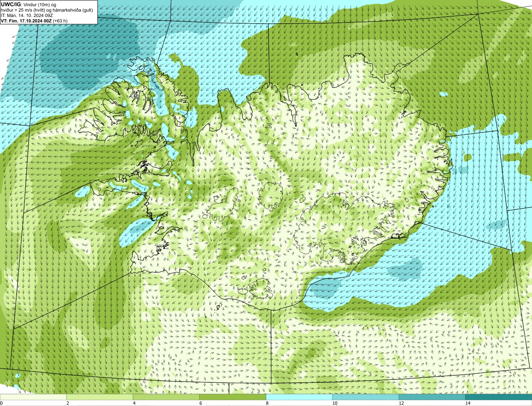Click the legend scale label "8"

pos(267,403)
